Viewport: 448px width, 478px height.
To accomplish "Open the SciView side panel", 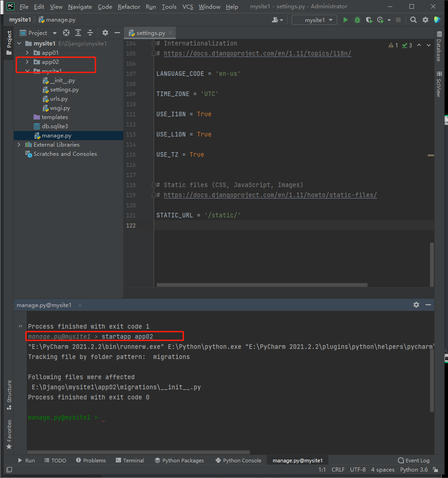I will coord(439,85).
